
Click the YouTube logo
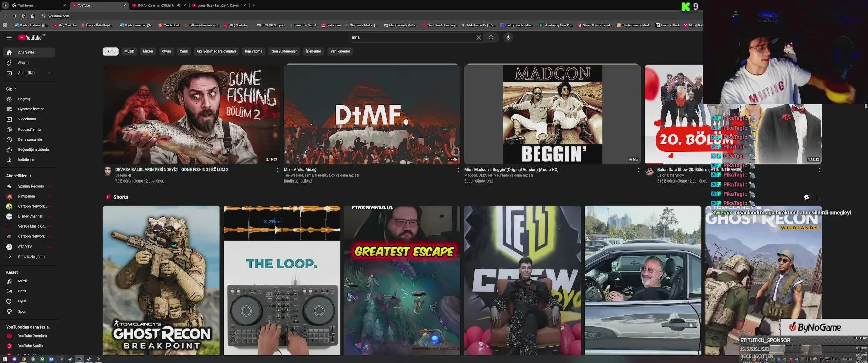click(31, 38)
